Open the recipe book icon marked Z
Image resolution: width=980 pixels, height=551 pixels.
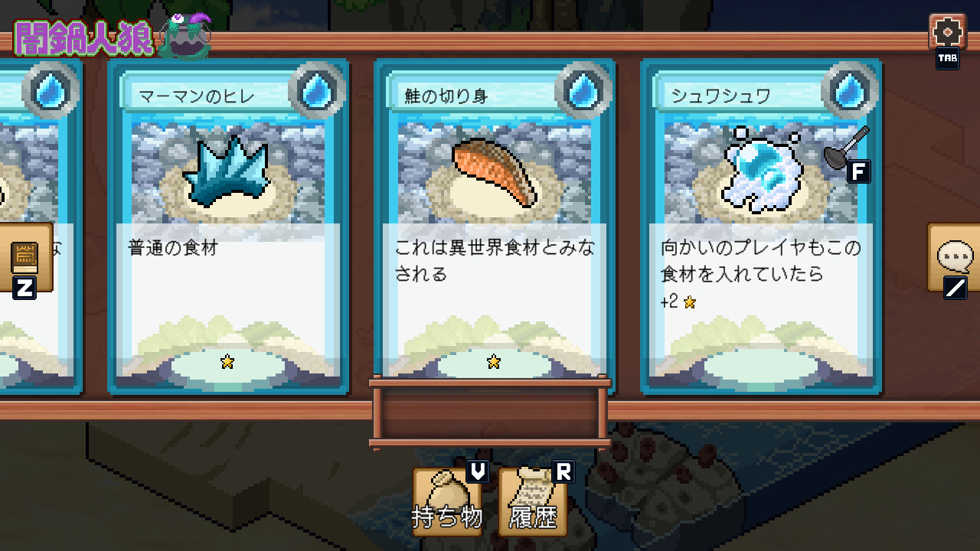(x=25, y=258)
